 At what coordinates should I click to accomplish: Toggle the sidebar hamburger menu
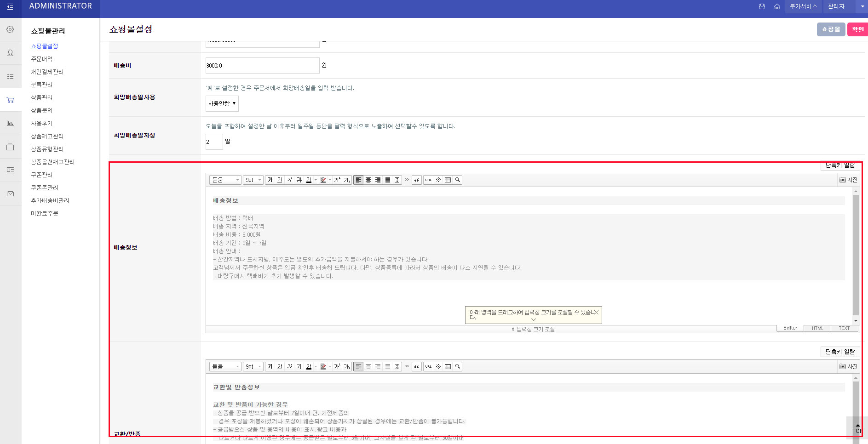point(10,7)
